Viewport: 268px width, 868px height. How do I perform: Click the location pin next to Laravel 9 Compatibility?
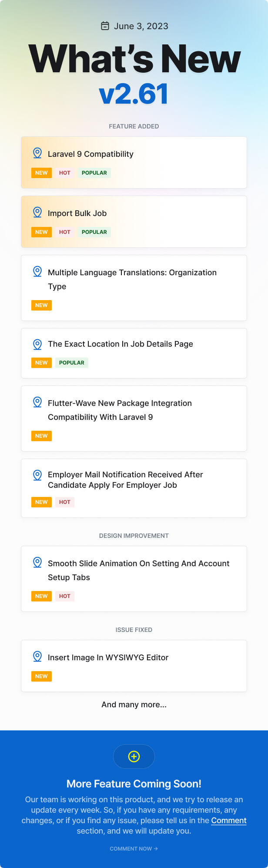[37, 153]
